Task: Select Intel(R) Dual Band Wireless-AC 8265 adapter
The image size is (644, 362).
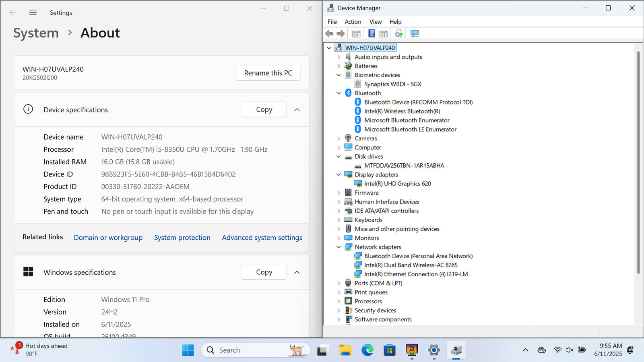Action: click(x=411, y=265)
